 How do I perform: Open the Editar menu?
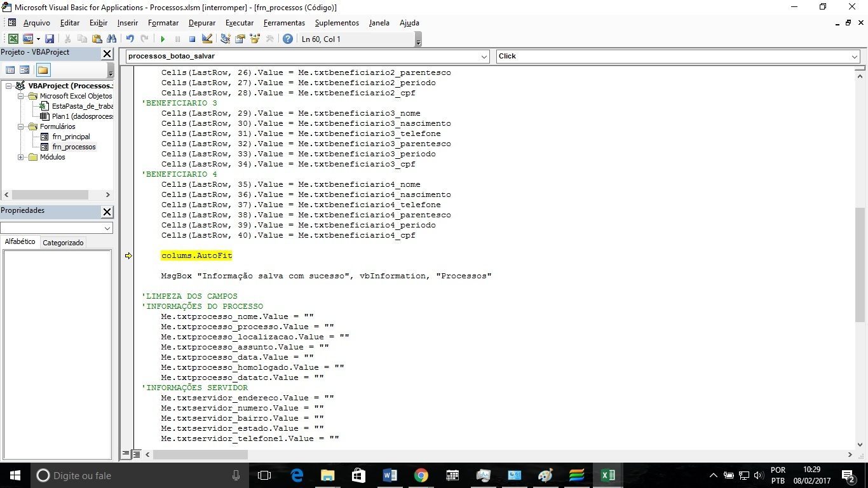tap(70, 23)
